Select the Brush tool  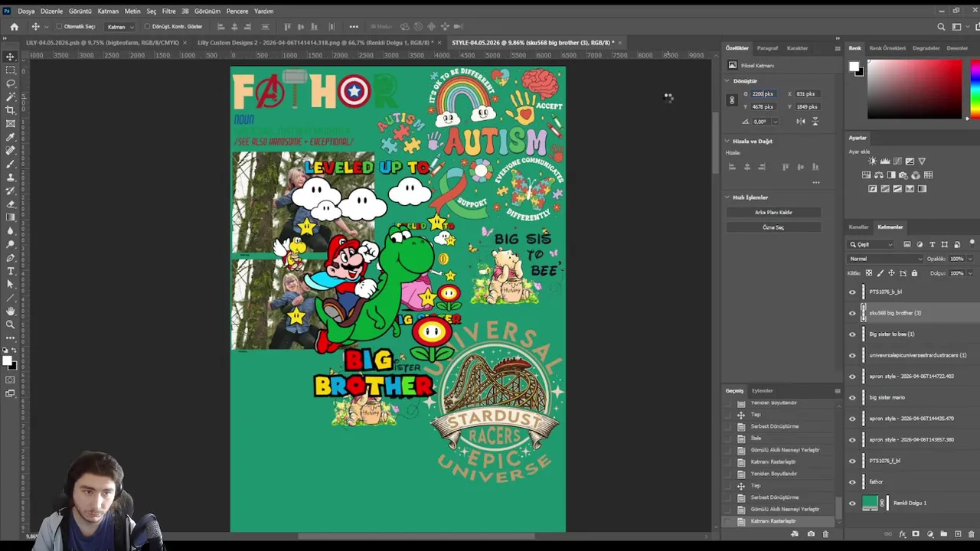[11, 164]
